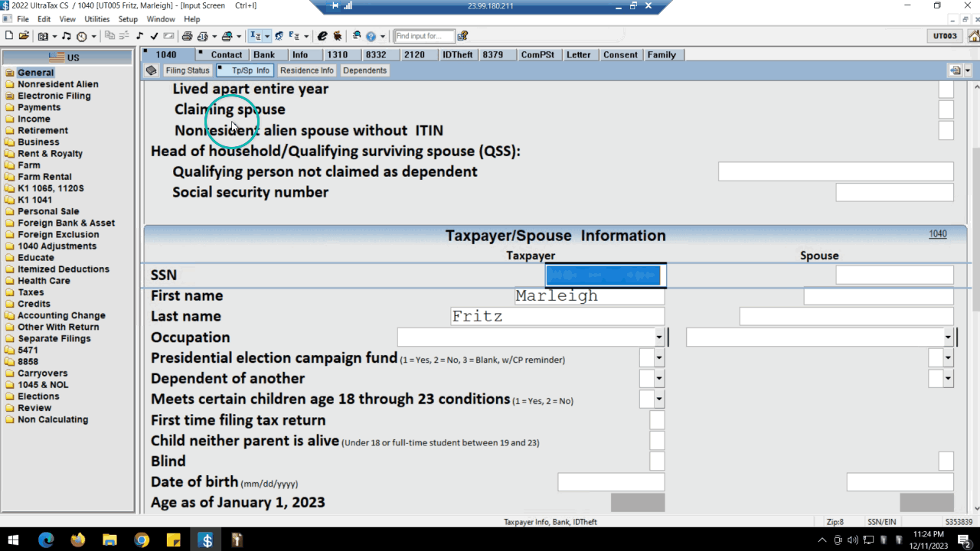Tick the Claiming spouse checkbox
Viewport: 980px width, 551px height.
946,109
